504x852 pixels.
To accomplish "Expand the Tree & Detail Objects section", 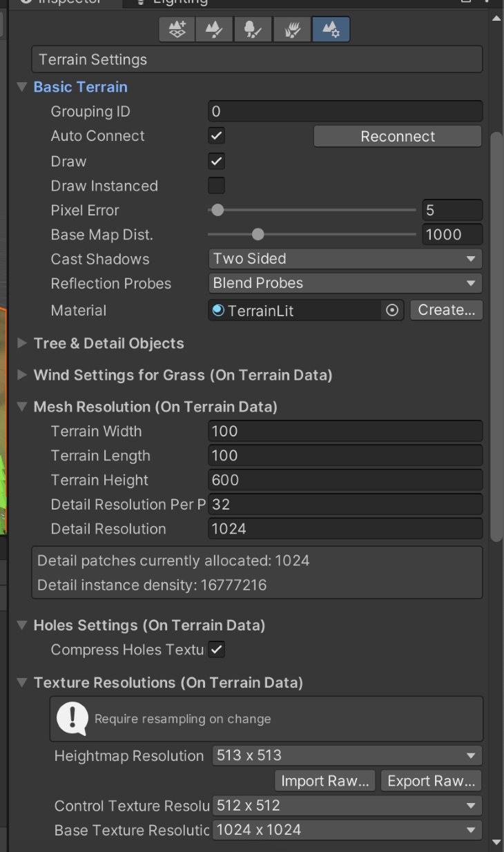I will pyautogui.click(x=21, y=343).
